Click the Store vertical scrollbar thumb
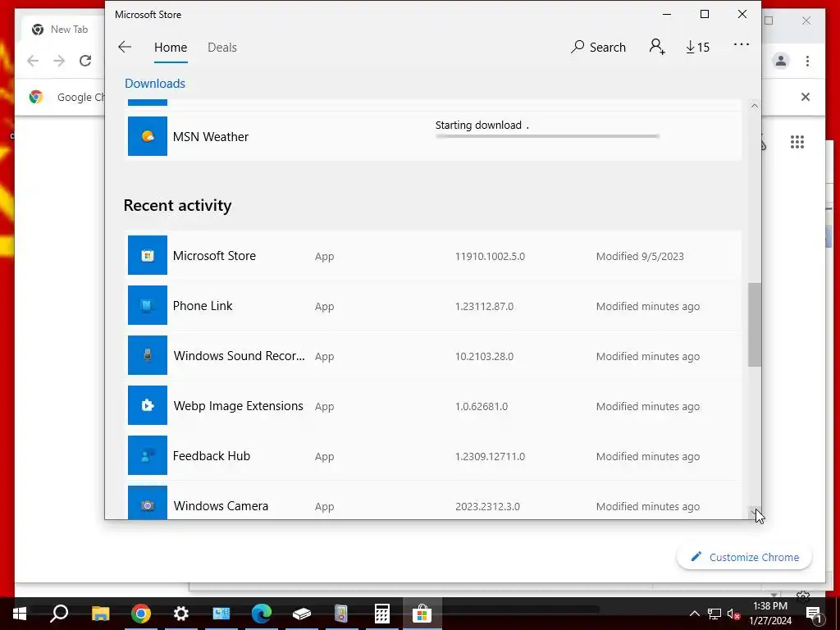 click(755, 325)
